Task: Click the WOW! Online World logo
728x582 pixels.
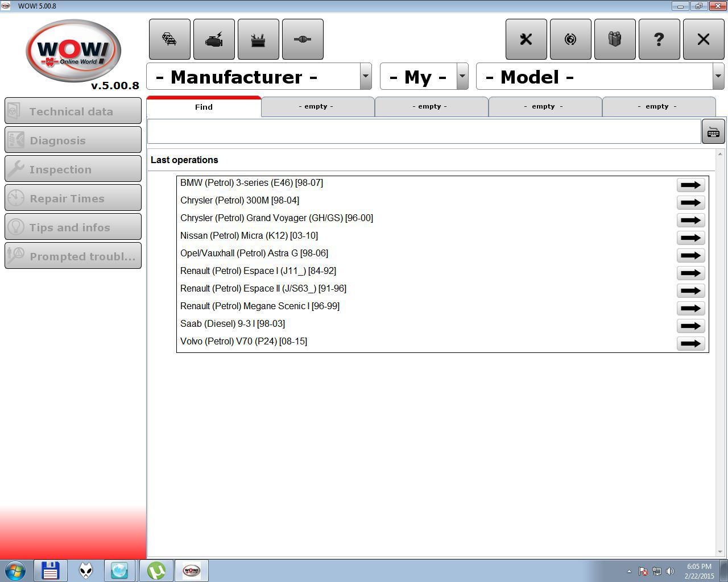Action: 73,51
